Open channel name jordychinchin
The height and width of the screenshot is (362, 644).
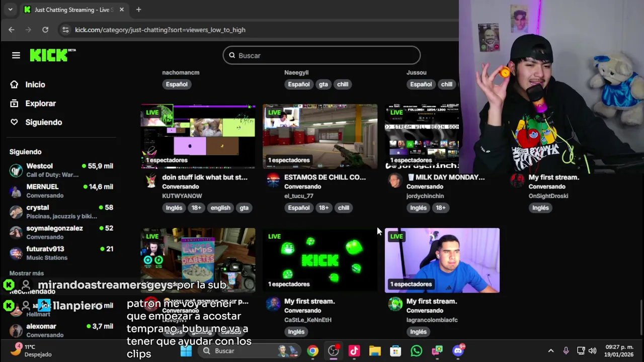coord(425,196)
